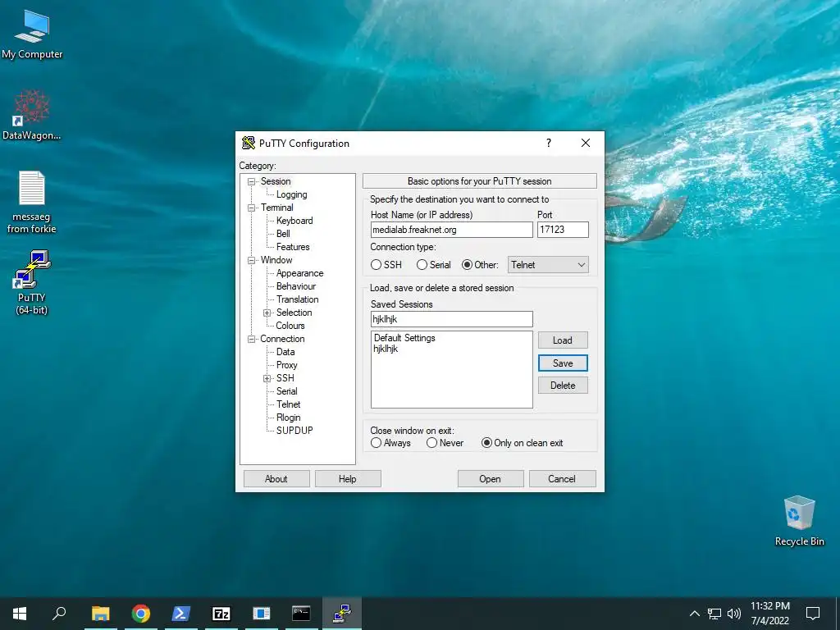Select Features category
The height and width of the screenshot is (630, 840).
point(293,247)
